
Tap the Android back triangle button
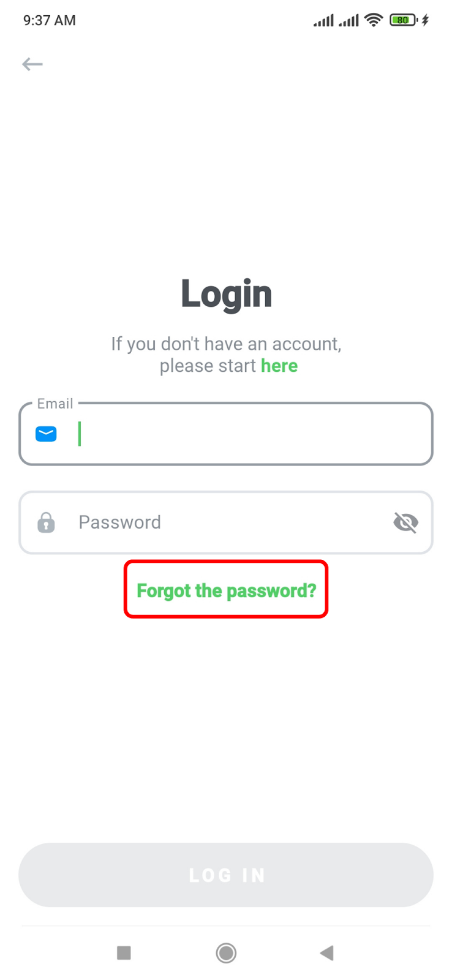click(327, 952)
